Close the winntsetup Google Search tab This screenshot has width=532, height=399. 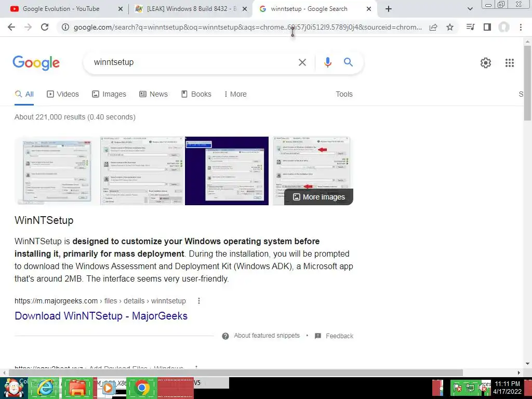369,9
